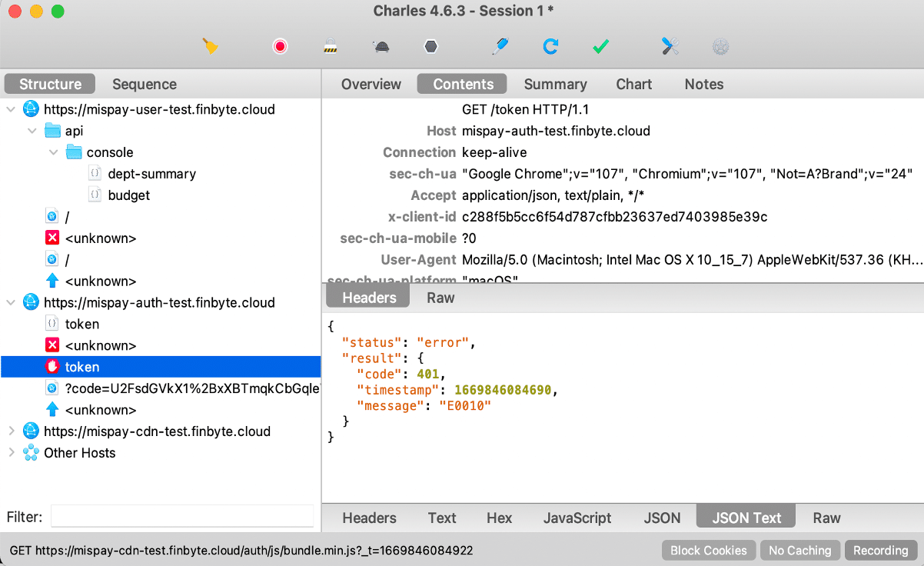Expand the Other Hosts node
Image resolution: width=924 pixels, height=566 pixels.
point(12,453)
